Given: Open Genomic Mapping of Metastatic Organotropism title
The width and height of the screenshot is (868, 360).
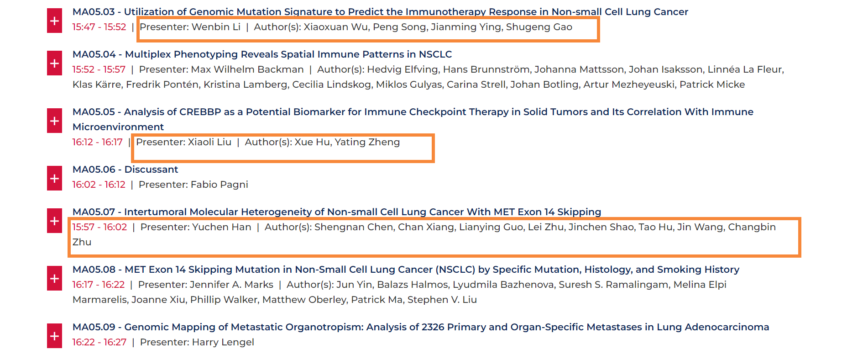Looking at the screenshot, I should click(x=421, y=327).
